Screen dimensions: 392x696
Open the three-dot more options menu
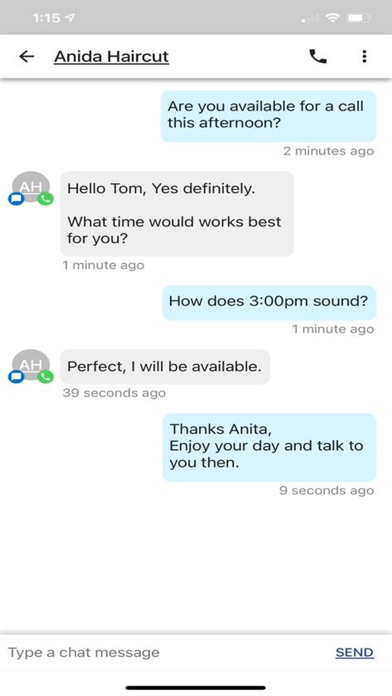[364, 56]
